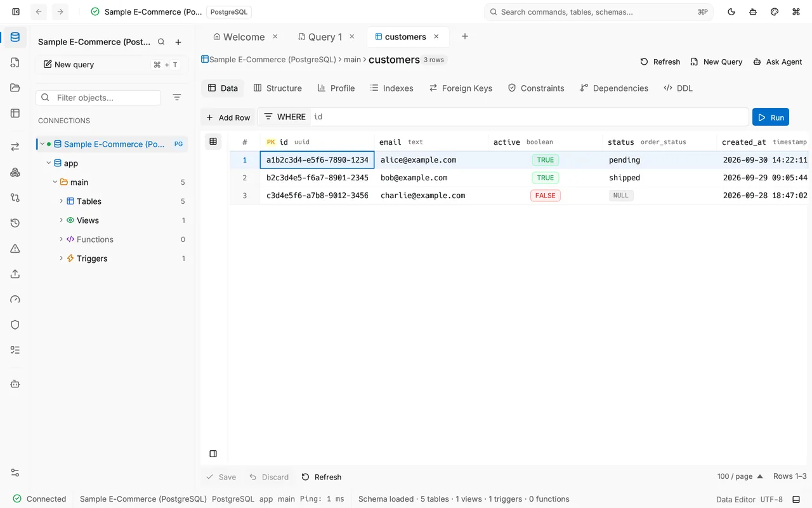812x508 pixels.
Task: Open the query files icon in left rail
Action: tap(15, 62)
